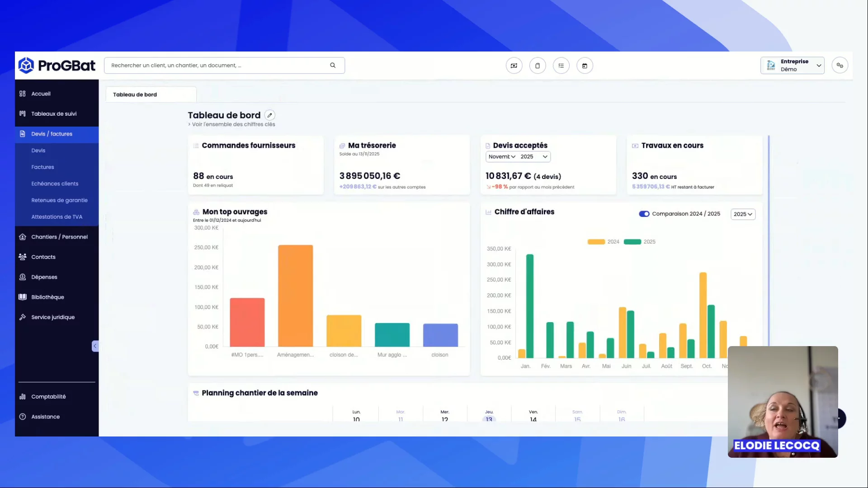Open Echéances clients in sidebar
Viewport: 868px width, 488px height.
pyautogui.click(x=55, y=184)
